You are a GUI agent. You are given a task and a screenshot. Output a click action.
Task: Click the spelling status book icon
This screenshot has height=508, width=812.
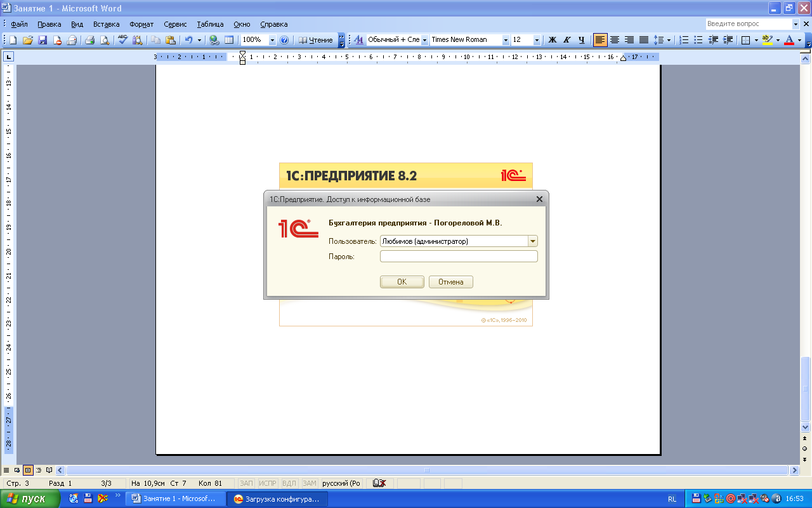(x=379, y=483)
